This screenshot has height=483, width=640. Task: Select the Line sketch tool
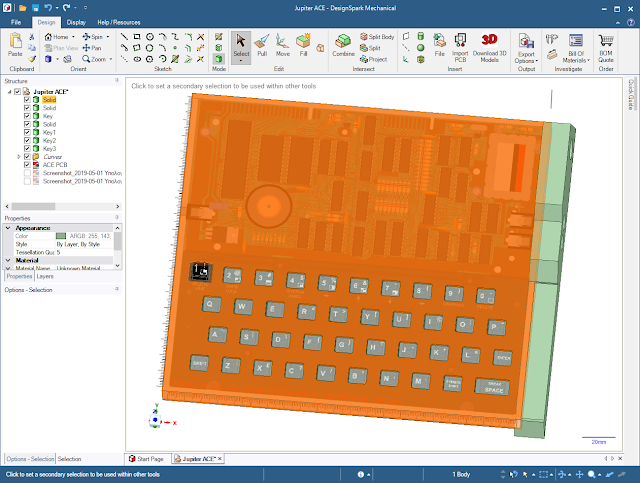(124, 36)
